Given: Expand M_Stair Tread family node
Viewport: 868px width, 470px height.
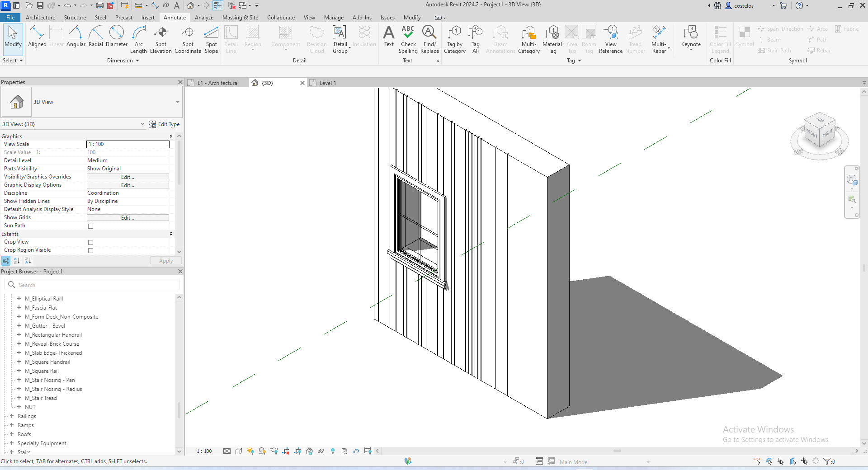Looking at the screenshot, I should [19, 398].
